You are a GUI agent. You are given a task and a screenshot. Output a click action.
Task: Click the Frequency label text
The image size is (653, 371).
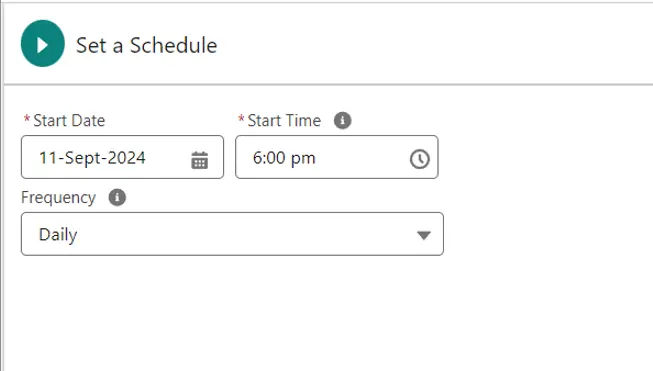coord(58,198)
